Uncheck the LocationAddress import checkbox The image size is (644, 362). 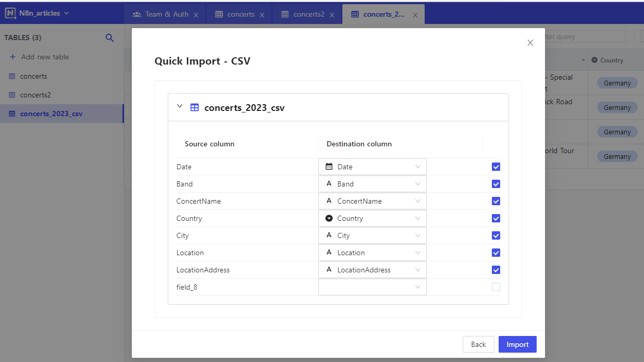[496, 270]
